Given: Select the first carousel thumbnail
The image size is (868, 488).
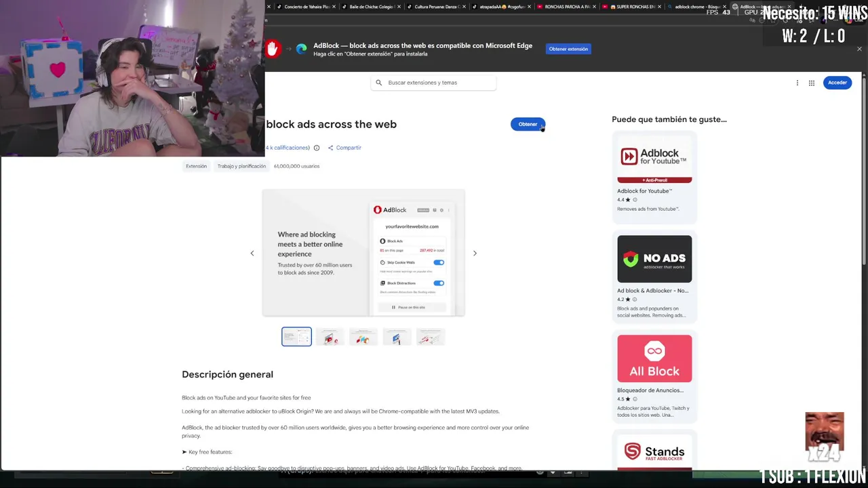Looking at the screenshot, I should (x=296, y=337).
